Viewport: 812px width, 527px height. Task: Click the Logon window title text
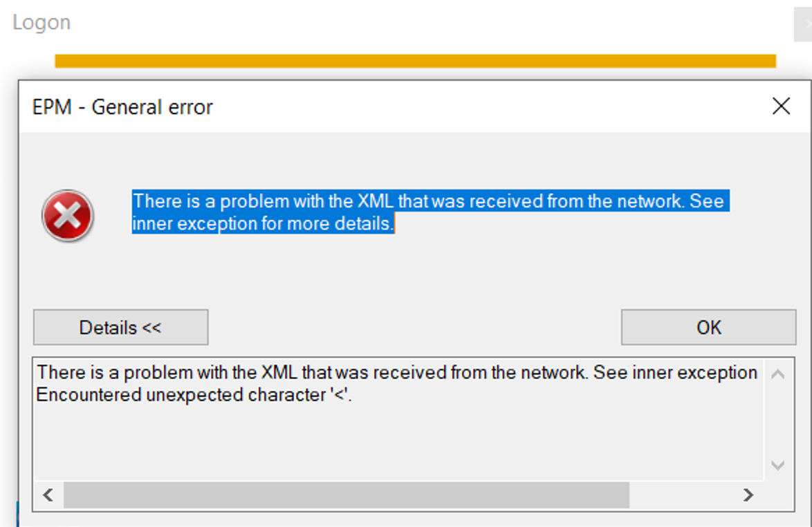41,22
